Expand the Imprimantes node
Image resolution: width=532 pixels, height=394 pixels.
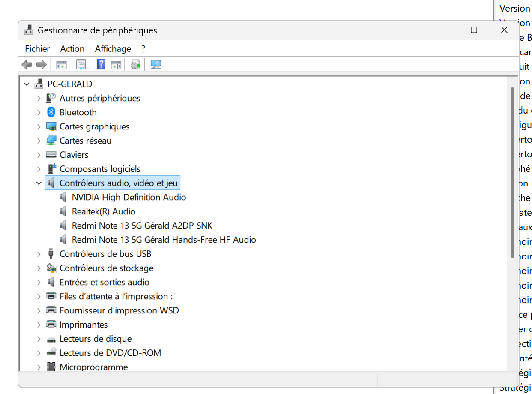point(39,325)
